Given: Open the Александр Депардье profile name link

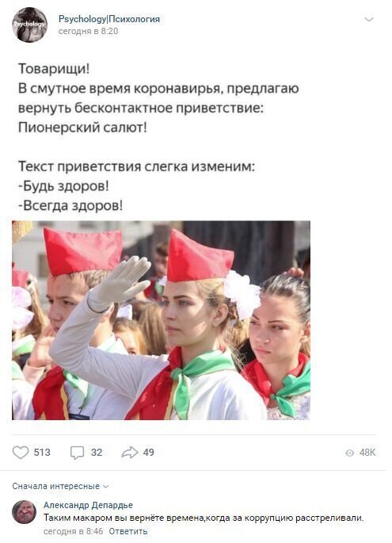Looking at the screenshot, I should [88, 505].
